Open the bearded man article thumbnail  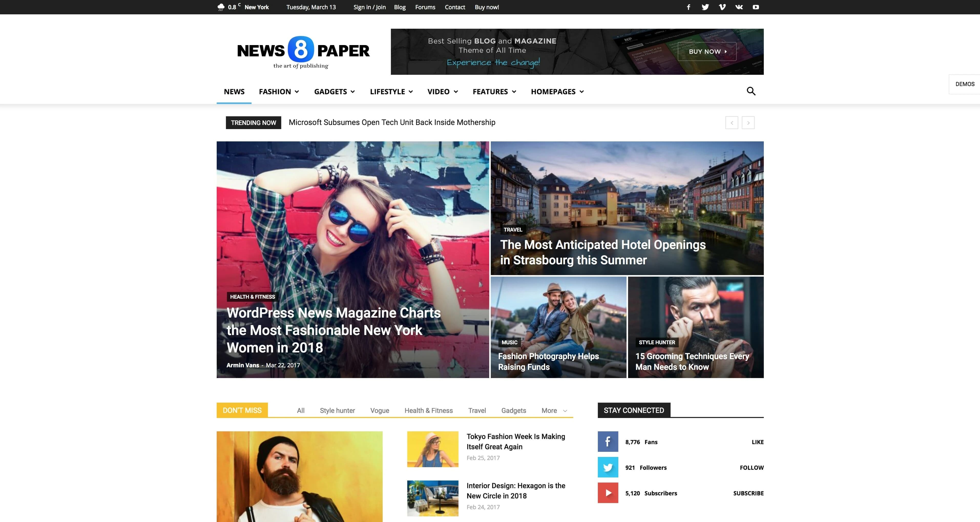(299, 476)
